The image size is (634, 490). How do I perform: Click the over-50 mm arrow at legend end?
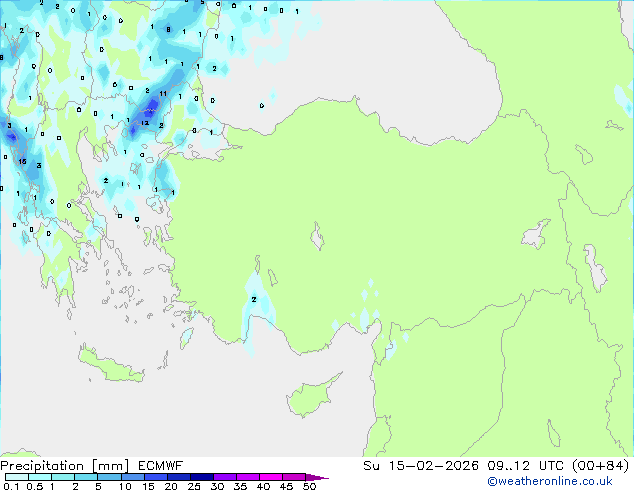[317, 477]
